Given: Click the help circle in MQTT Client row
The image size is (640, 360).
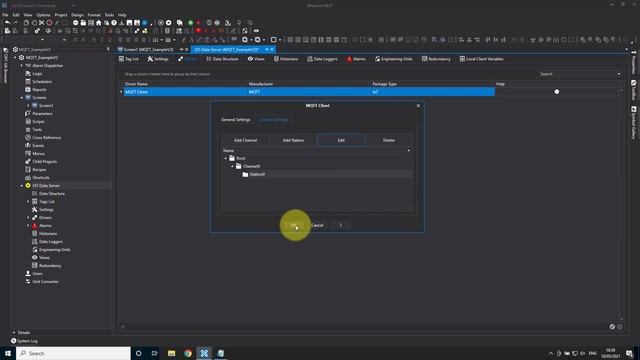Looking at the screenshot, I should click(x=557, y=92).
